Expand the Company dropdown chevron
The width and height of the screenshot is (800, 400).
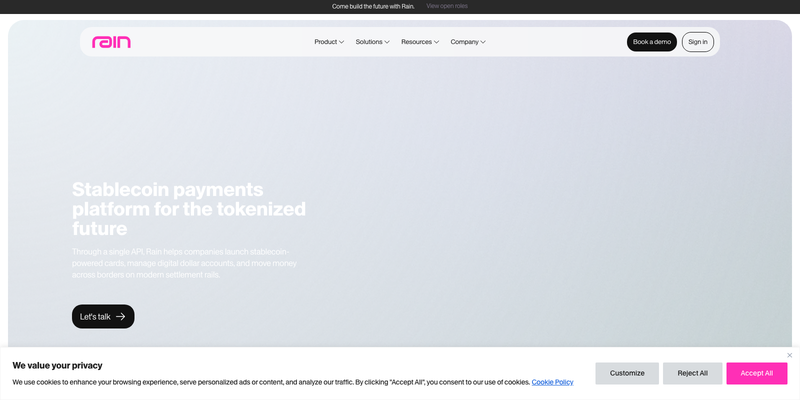click(x=483, y=42)
